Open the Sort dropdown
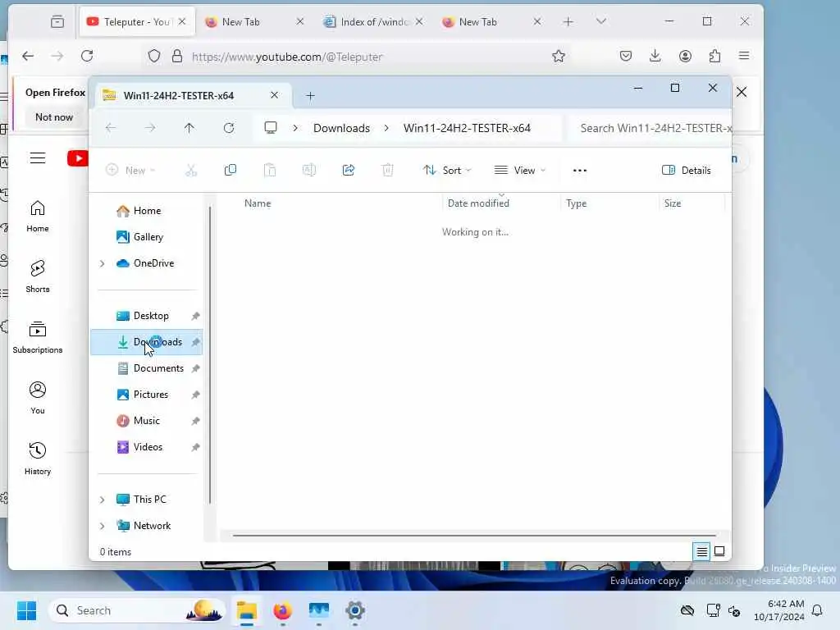 (x=447, y=171)
